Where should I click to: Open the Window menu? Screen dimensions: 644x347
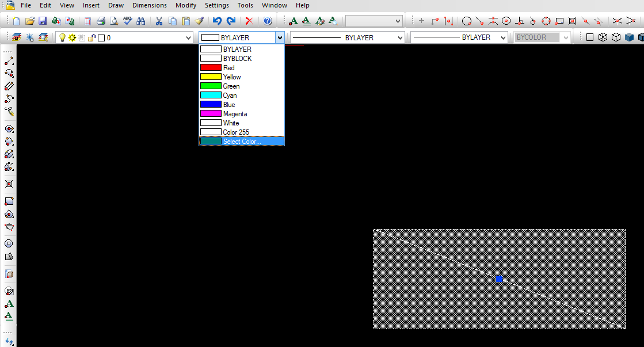tap(275, 5)
